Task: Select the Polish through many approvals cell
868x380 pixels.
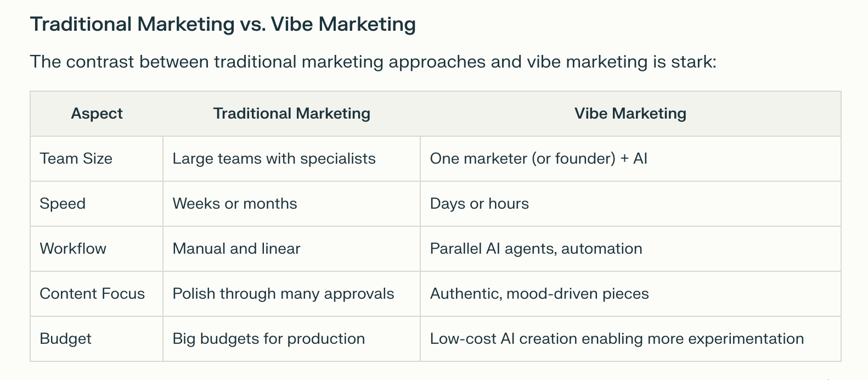Action: [x=291, y=294]
